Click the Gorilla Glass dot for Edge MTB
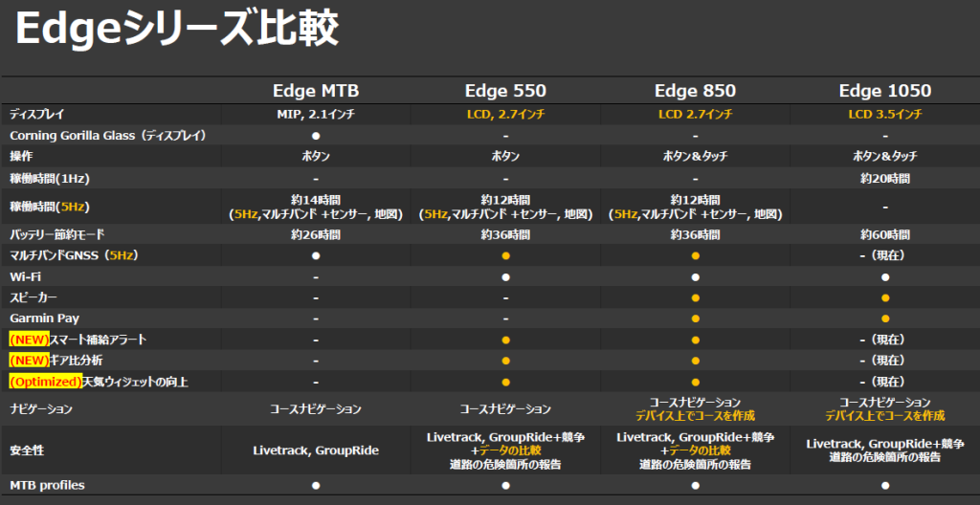The height and width of the screenshot is (505, 980). (x=316, y=136)
